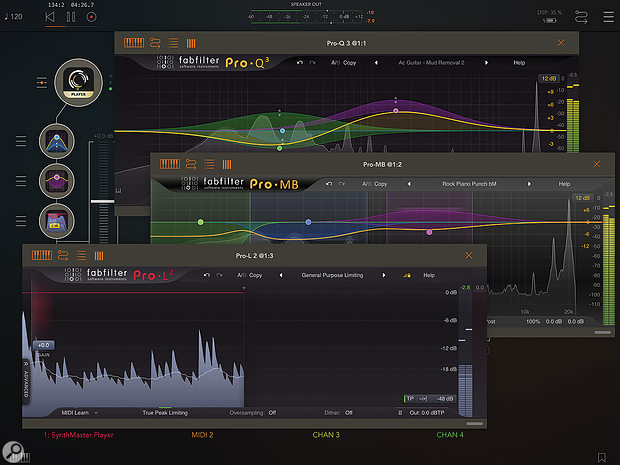This screenshot has width=620, height=465.
Task: Start recording with the record button
Action: click(x=91, y=17)
